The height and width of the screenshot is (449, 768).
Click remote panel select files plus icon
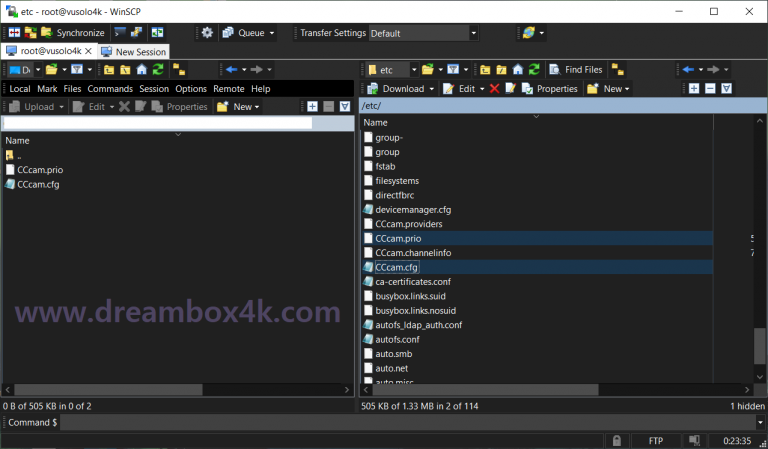coord(694,89)
